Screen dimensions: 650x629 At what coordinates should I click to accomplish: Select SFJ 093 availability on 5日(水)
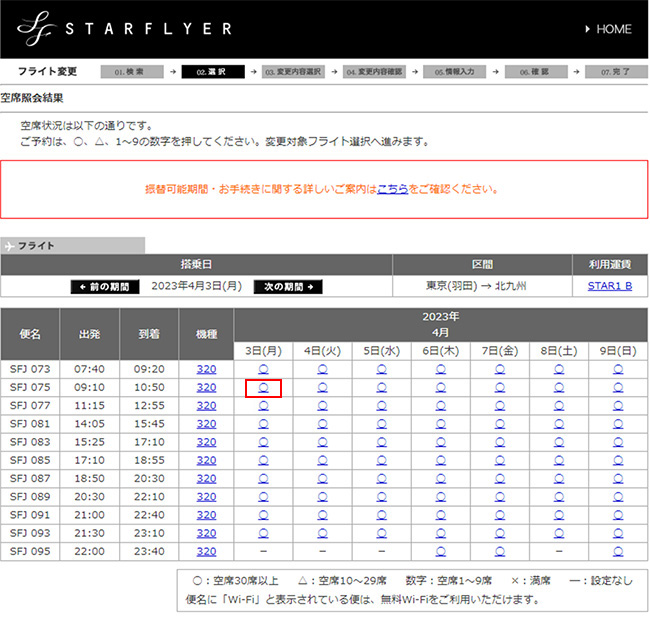pyautogui.click(x=381, y=533)
